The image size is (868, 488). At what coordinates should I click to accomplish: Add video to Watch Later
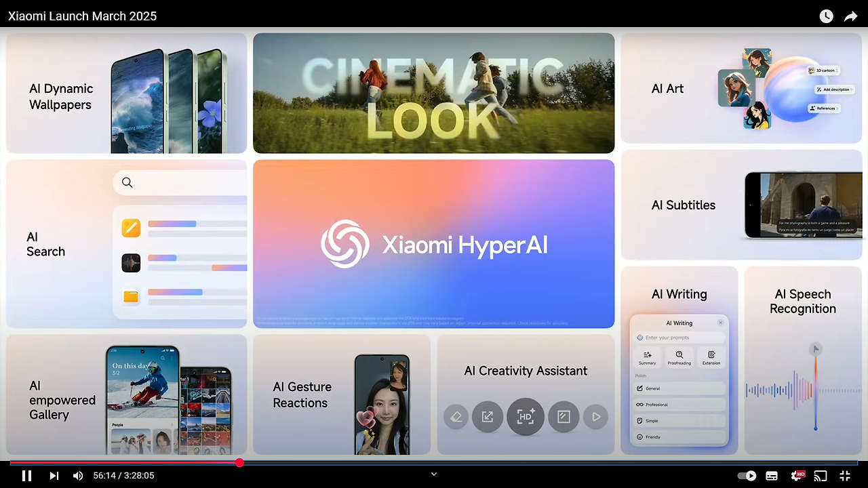[826, 16]
